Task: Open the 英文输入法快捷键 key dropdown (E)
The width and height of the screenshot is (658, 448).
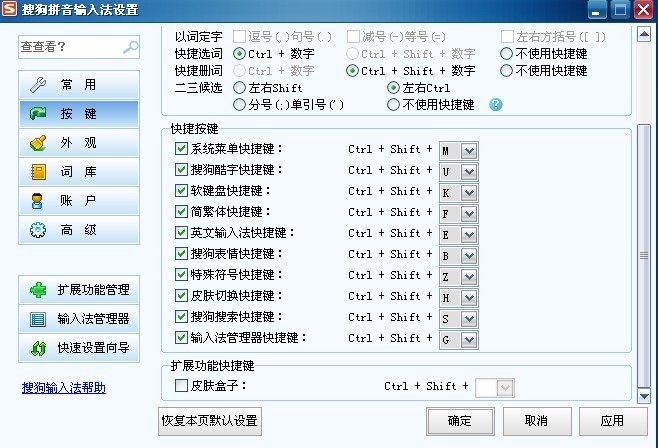Action: pos(469,234)
